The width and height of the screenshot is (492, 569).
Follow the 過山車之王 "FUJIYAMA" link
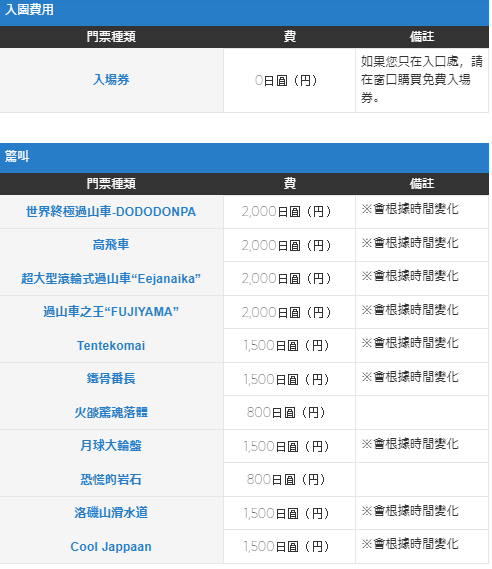point(111,312)
